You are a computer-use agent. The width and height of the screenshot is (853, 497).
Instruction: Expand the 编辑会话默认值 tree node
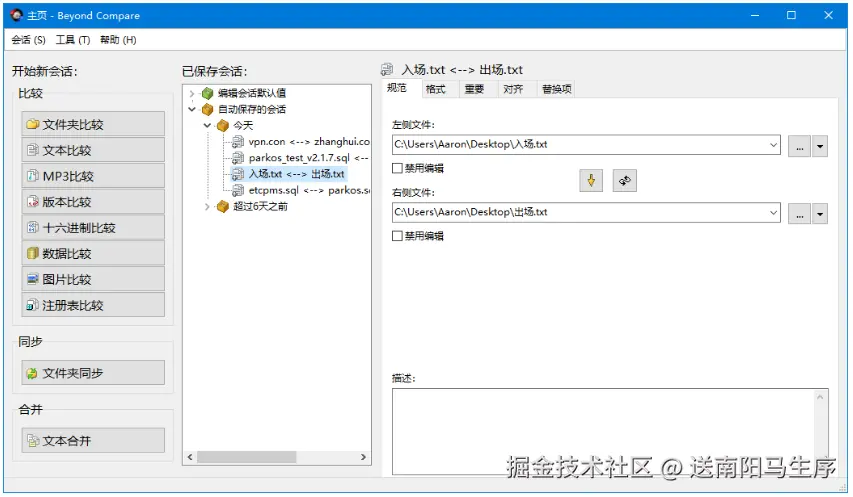click(192, 94)
